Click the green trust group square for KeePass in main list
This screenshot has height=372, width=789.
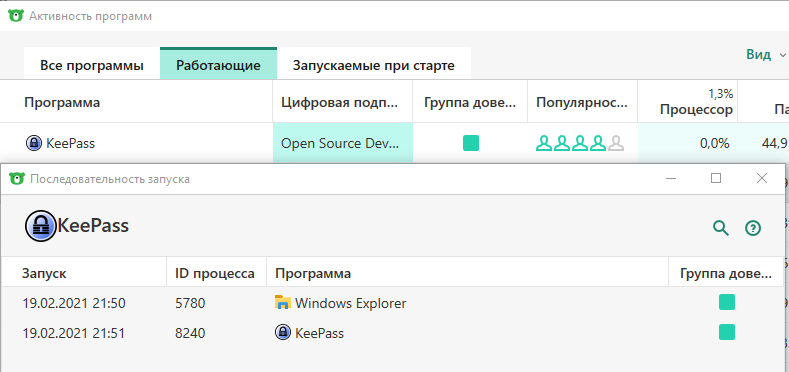coord(471,143)
